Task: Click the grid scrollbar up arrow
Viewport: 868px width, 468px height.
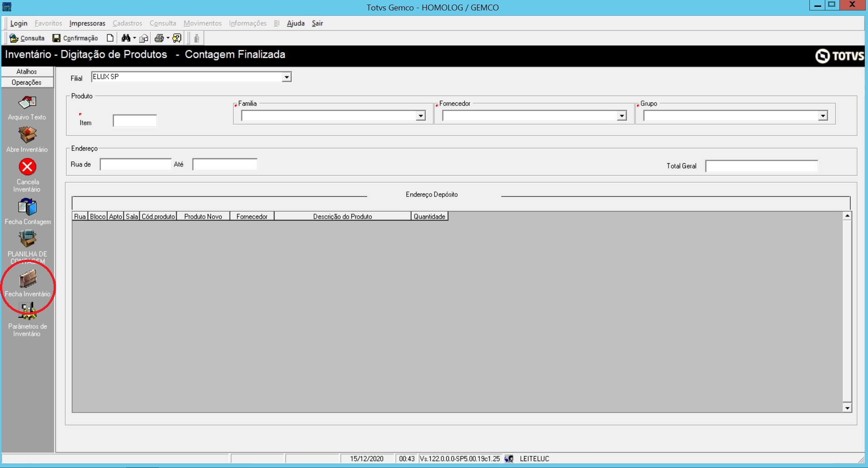Action: tap(847, 216)
